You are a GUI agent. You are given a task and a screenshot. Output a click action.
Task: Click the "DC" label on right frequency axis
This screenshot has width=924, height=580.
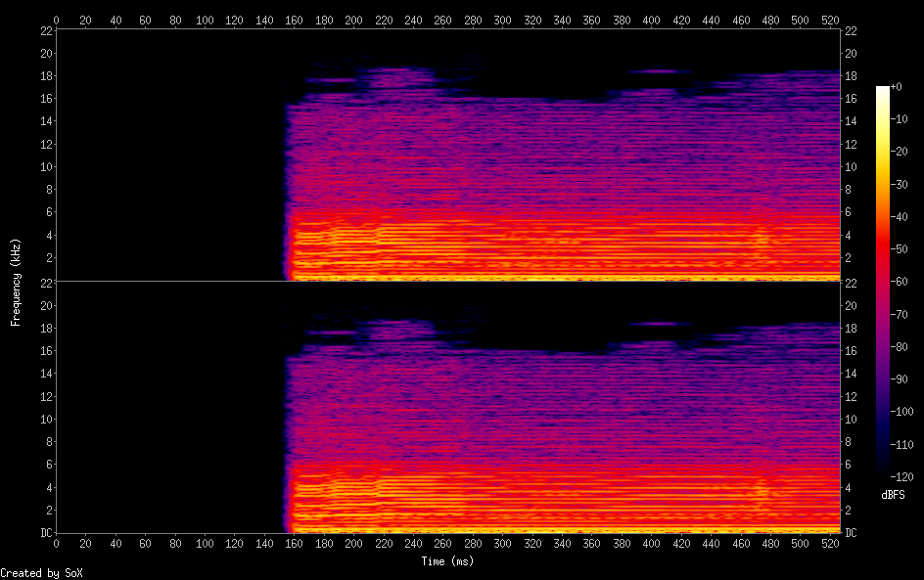pos(852,533)
